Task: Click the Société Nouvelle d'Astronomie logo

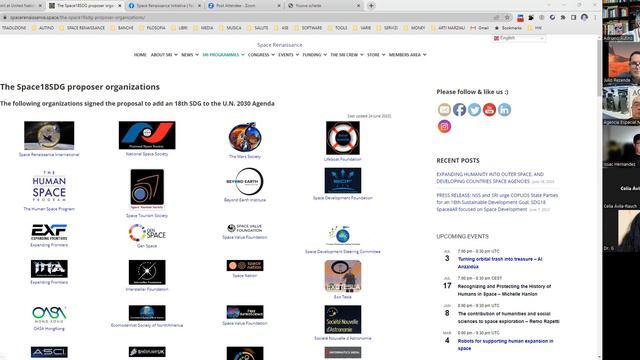Action: pos(343,320)
